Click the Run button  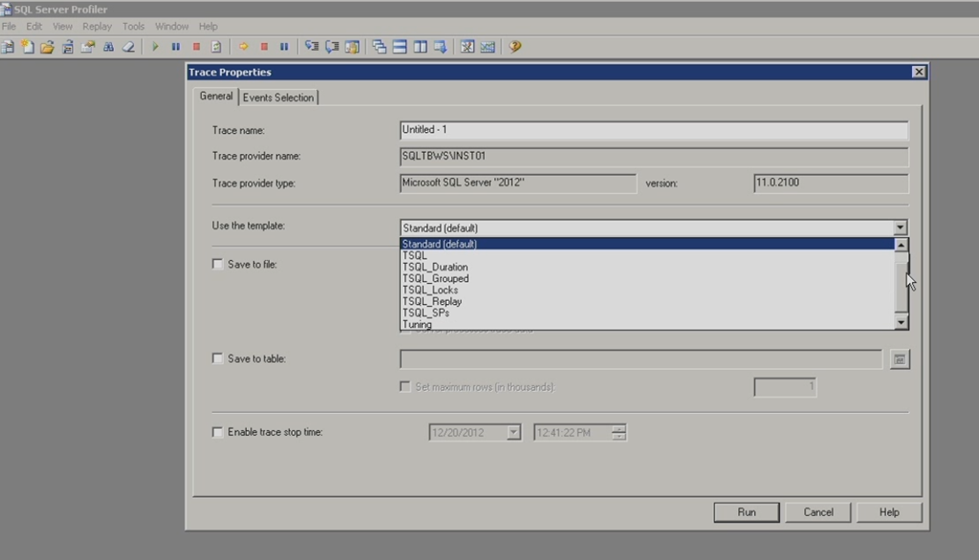coord(746,512)
